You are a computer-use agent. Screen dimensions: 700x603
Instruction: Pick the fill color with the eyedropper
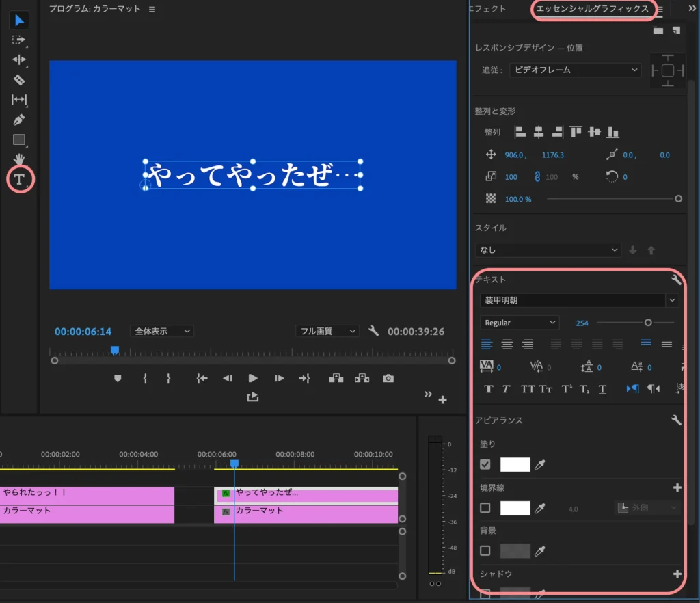coord(540,465)
